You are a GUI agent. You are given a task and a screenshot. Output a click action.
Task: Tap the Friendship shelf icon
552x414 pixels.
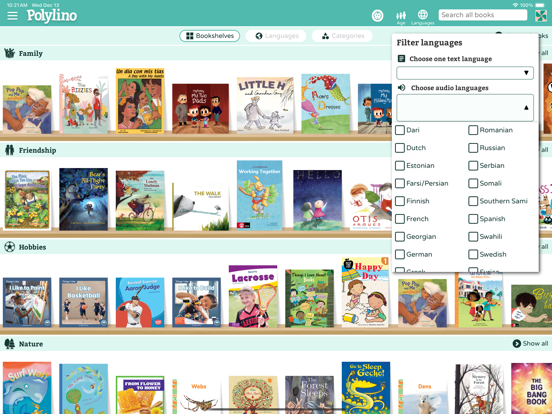click(10, 150)
